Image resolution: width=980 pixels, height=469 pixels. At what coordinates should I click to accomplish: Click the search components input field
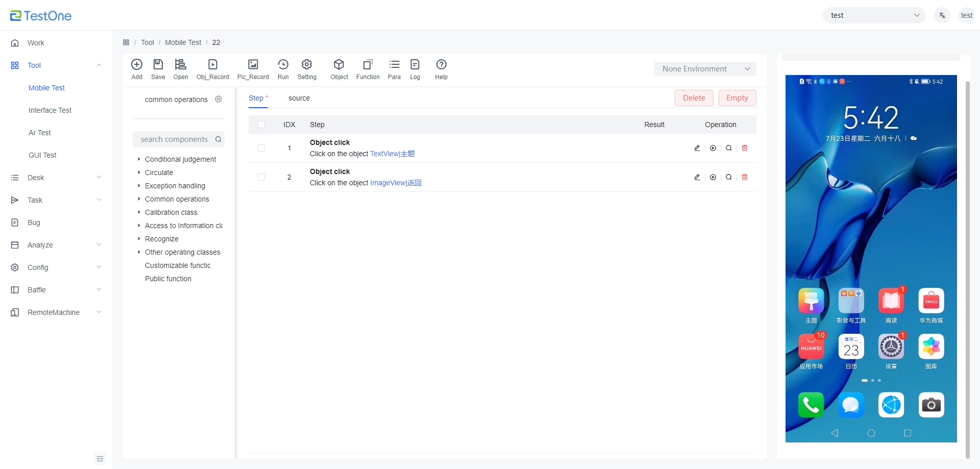click(179, 139)
